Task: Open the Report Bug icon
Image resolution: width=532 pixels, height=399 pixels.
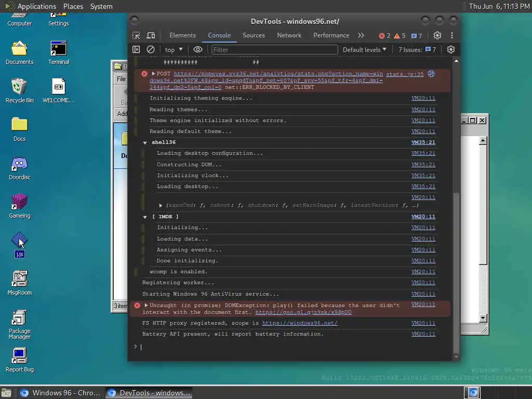Action: [19, 361]
